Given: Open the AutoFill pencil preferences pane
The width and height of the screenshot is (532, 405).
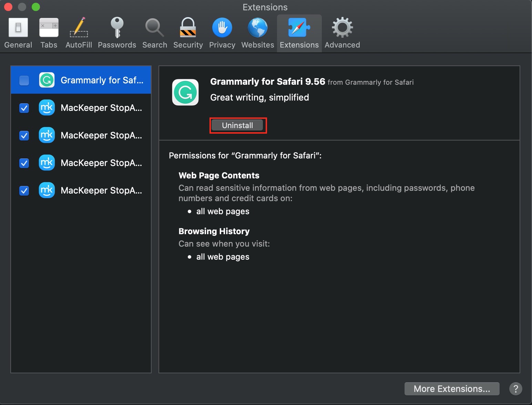Looking at the screenshot, I should coord(79,33).
